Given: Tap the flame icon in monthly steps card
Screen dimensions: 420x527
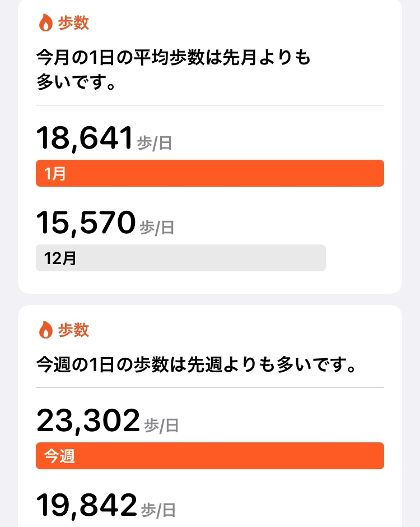Looking at the screenshot, I should [x=46, y=23].
